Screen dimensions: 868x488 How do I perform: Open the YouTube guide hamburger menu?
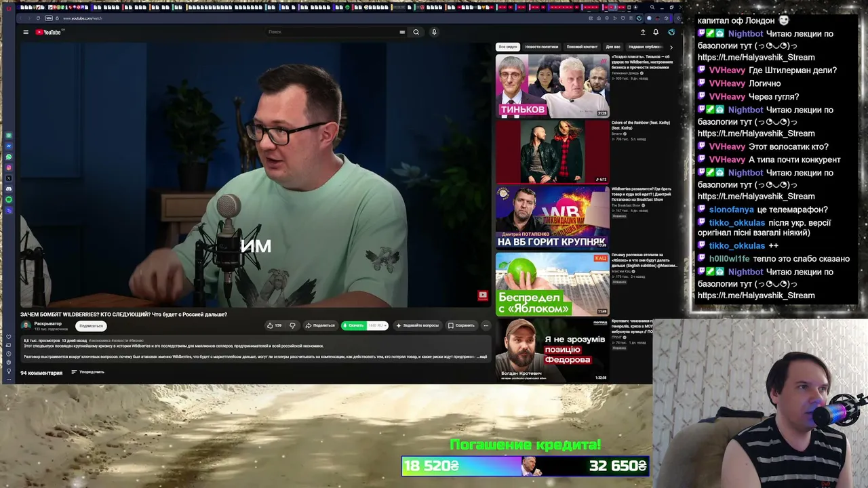26,32
